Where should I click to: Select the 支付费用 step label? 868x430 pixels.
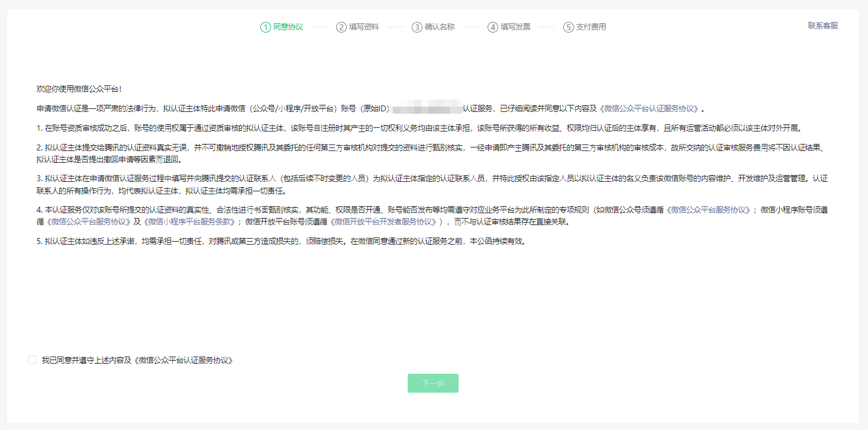point(591,27)
